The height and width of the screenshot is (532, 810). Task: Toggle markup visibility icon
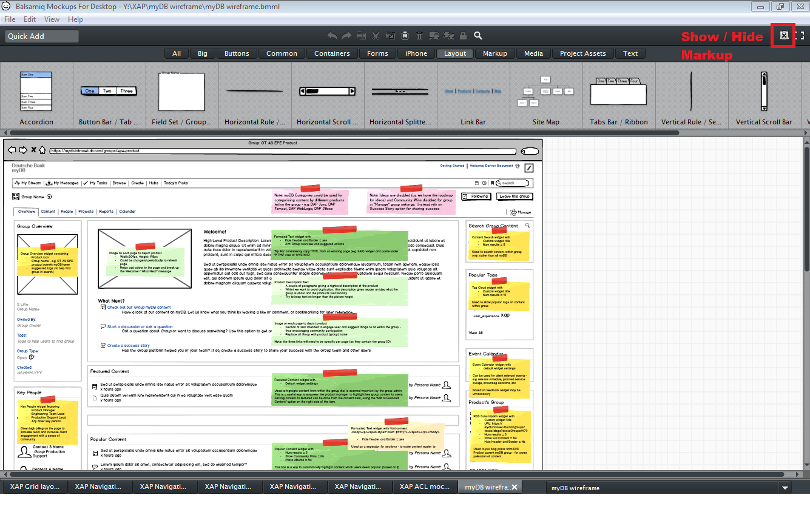click(784, 36)
